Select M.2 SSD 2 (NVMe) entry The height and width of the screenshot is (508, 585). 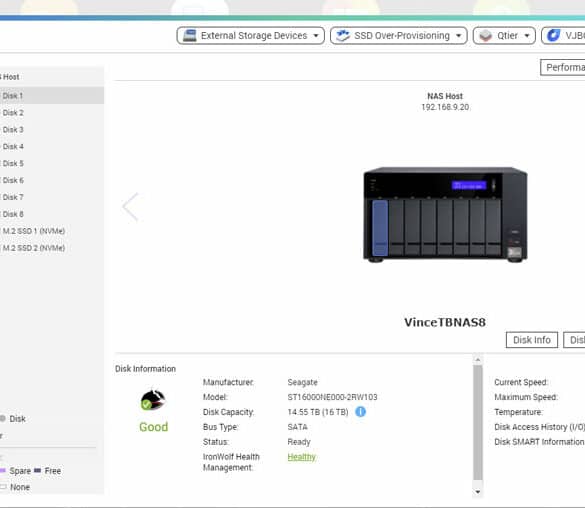(52, 248)
